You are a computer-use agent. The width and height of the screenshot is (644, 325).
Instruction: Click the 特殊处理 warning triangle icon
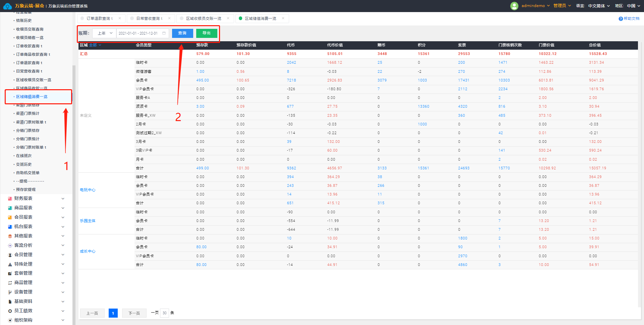(10, 264)
